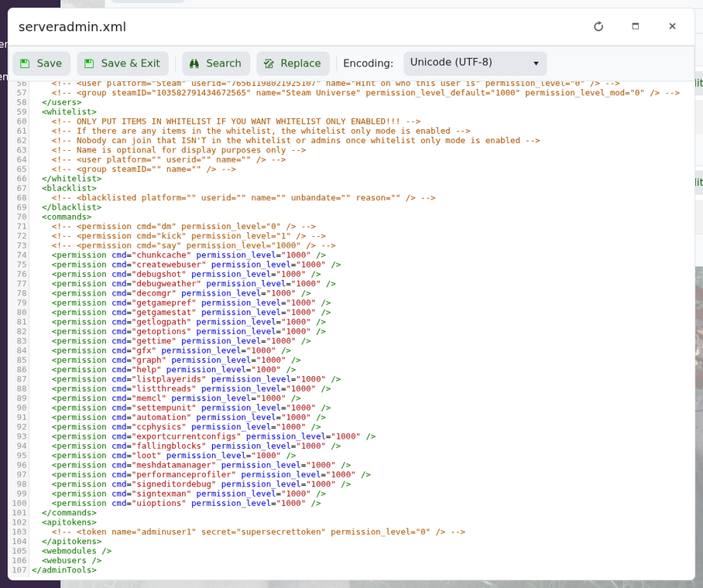Click the opening <apitokens> tag line
The height and width of the screenshot is (588, 703).
[69, 522]
